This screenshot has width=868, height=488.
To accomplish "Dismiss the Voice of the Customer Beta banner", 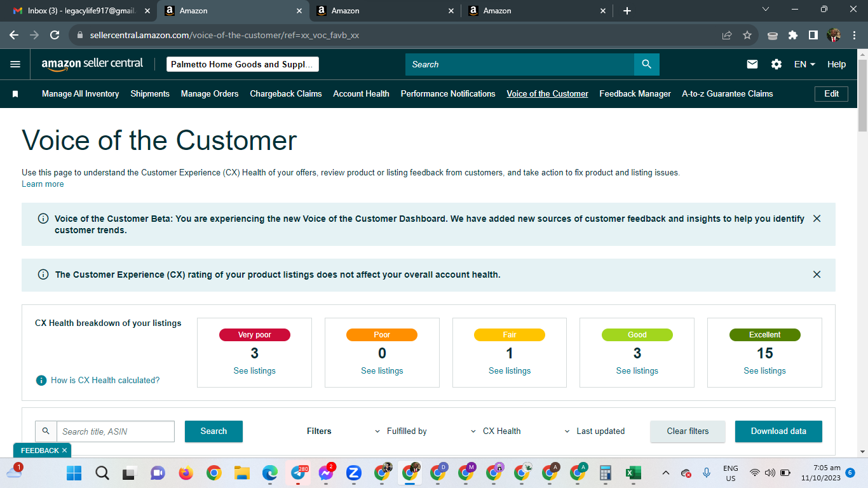I will (x=817, y=219).
